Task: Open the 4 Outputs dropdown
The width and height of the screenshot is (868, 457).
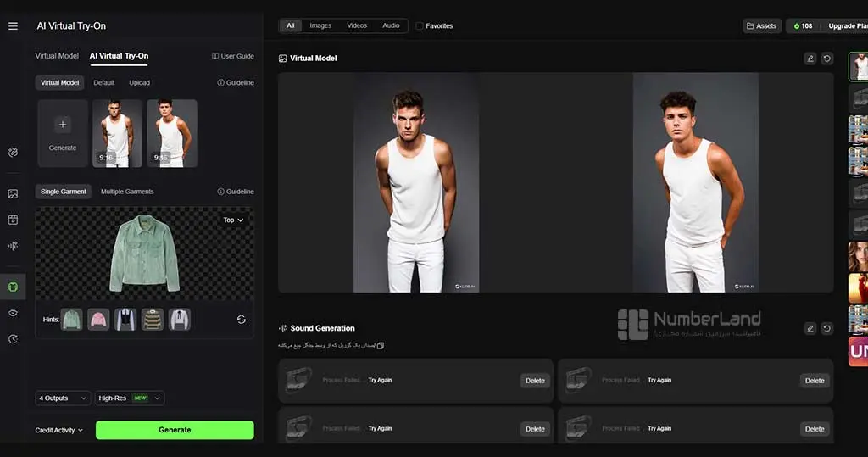Action: pos(63,398)
